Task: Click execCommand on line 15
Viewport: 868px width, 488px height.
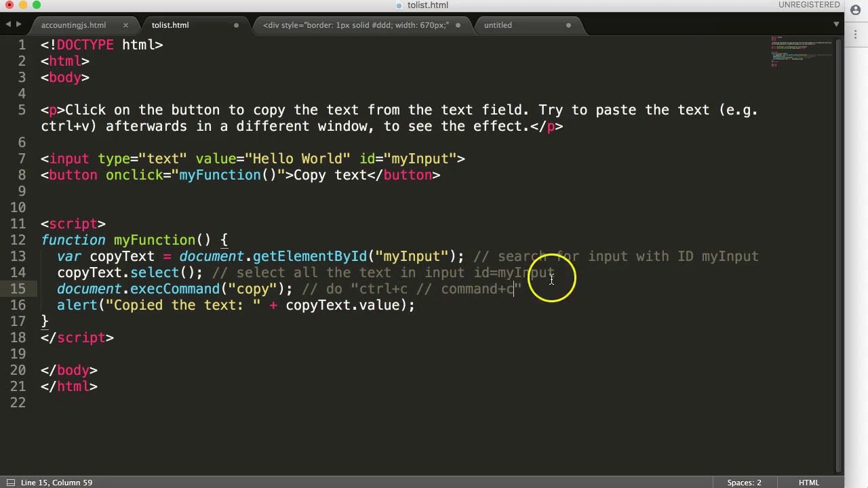Action: (175, 289)
